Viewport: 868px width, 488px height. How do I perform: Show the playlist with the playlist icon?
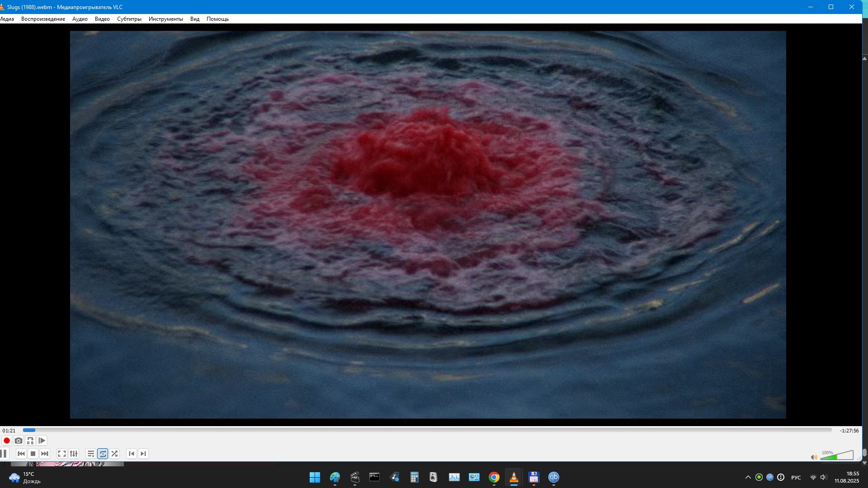pyautogui.click(x=91, y=454)
